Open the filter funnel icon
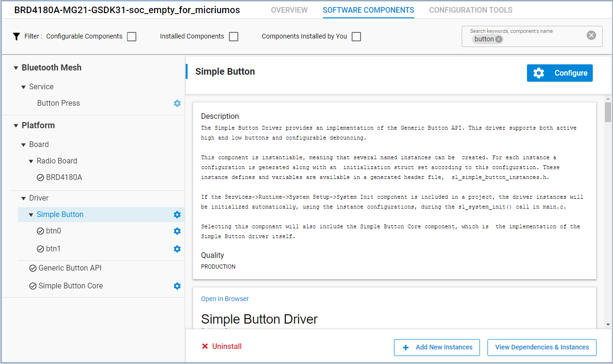 pos(16,36)
